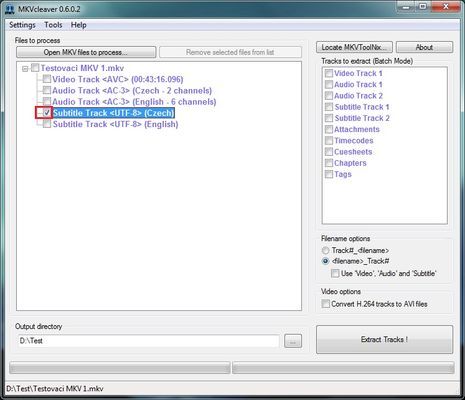
Task: Open the Tools menu
Action: [53, 25]
